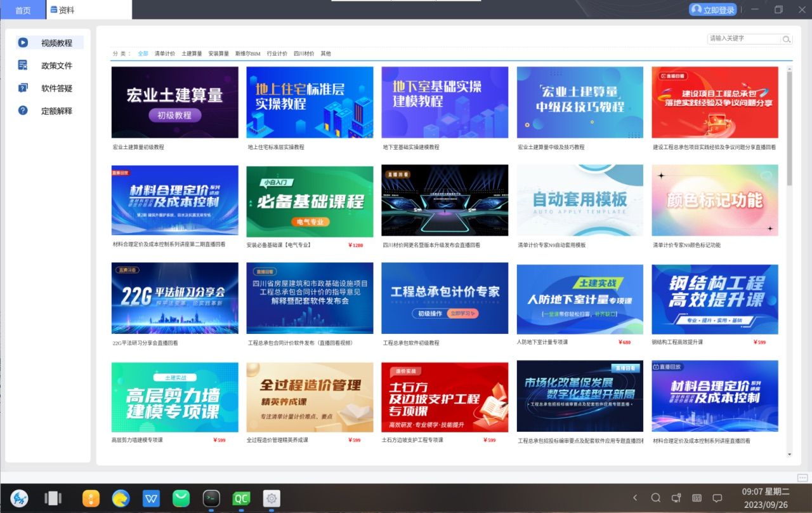Filter by 四川材价 category
Image resolution: width=812 pixels, height=513 pixels.
pos(304,54)
